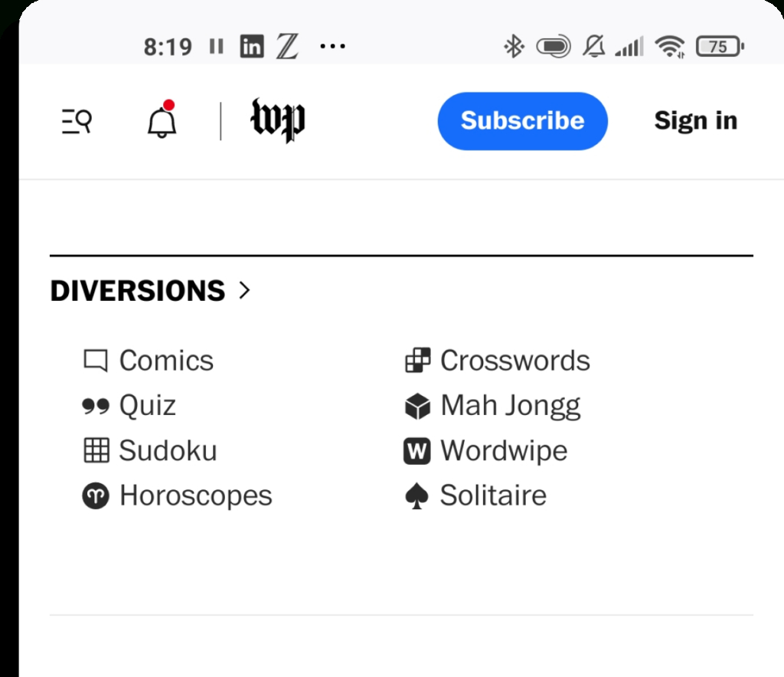Expand the Diversions section chevron
The image size is (784, 677).
(x=244, y=290)
